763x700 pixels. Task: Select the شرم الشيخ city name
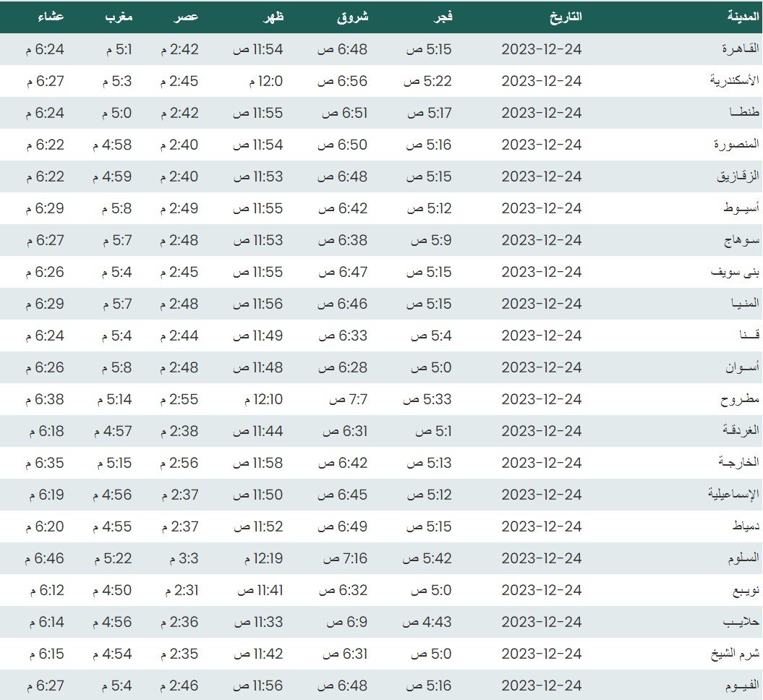[736, 654]
